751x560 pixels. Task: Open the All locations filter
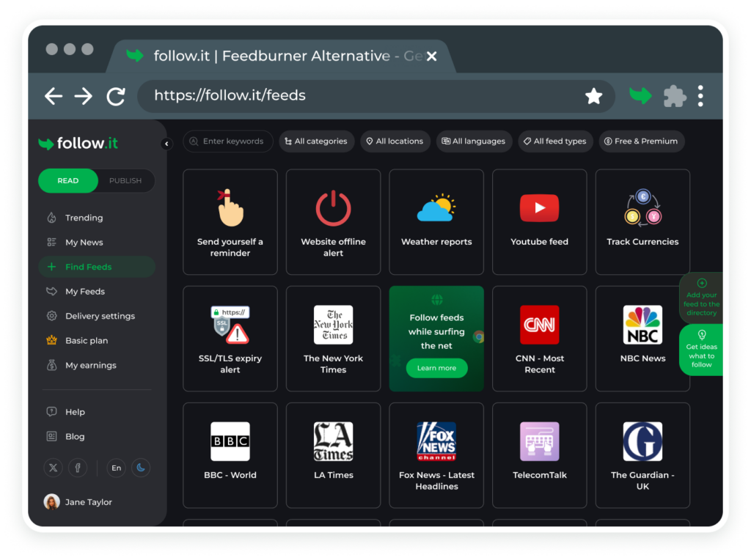tap(395, 141)
